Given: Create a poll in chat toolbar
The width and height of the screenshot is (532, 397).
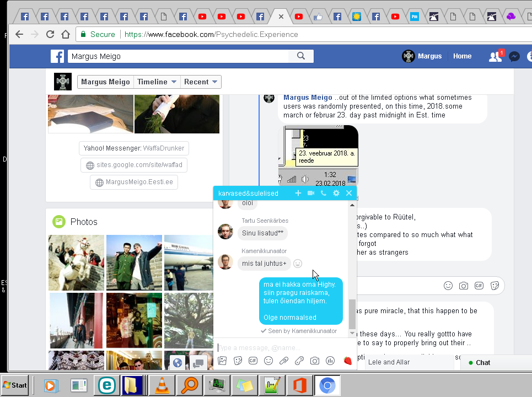Looking at the screenshot, I should click(x=330, y=361).
